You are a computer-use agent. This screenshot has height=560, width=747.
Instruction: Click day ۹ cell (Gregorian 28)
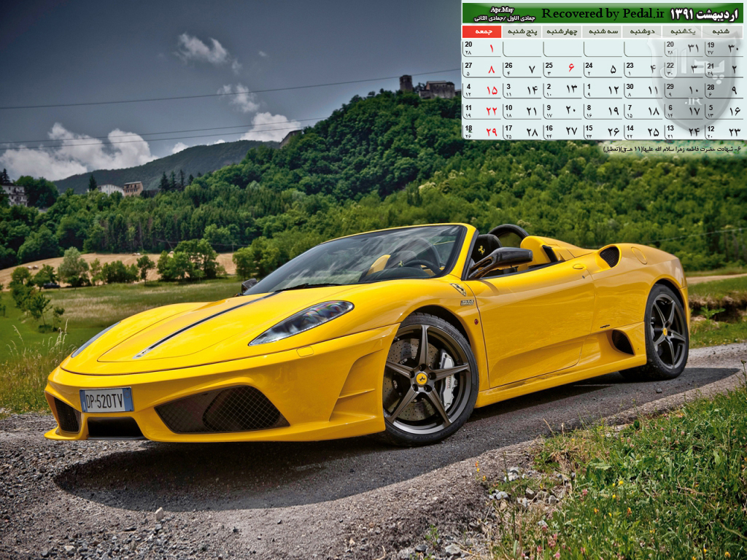pyautogui.click(x=723, y=90)
